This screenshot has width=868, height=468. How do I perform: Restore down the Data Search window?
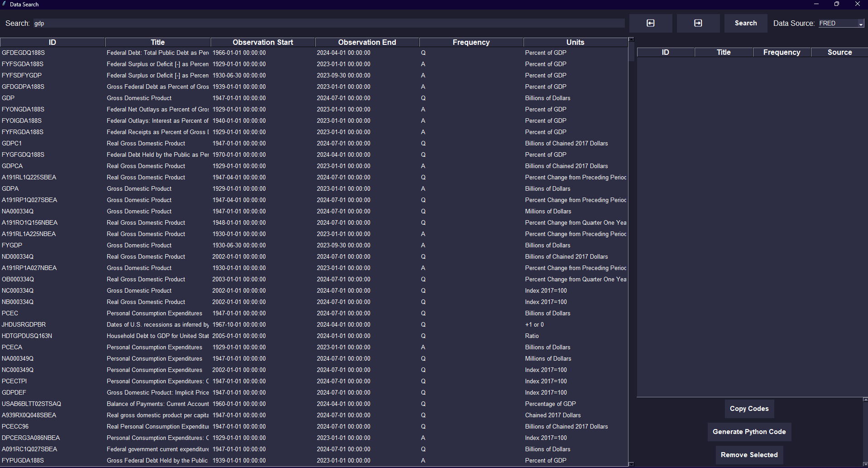(x=837, y=4)
